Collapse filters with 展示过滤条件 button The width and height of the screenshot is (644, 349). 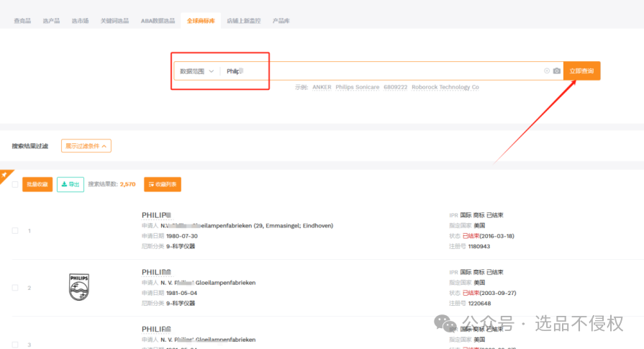[86, 146]
